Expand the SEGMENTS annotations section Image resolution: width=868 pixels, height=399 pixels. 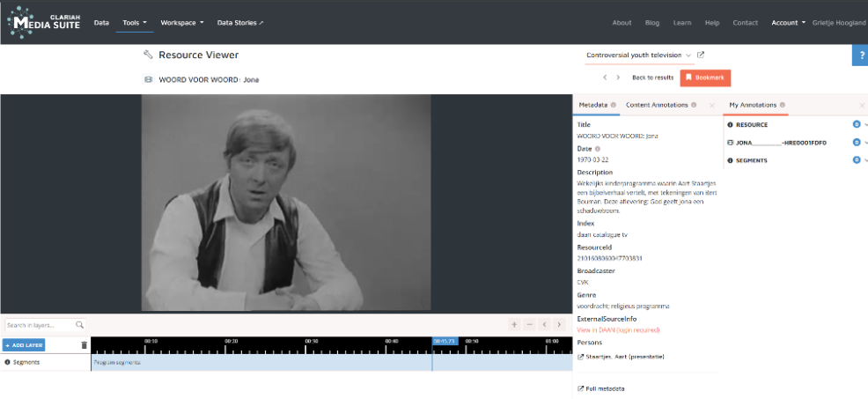(x=866, y=160)
